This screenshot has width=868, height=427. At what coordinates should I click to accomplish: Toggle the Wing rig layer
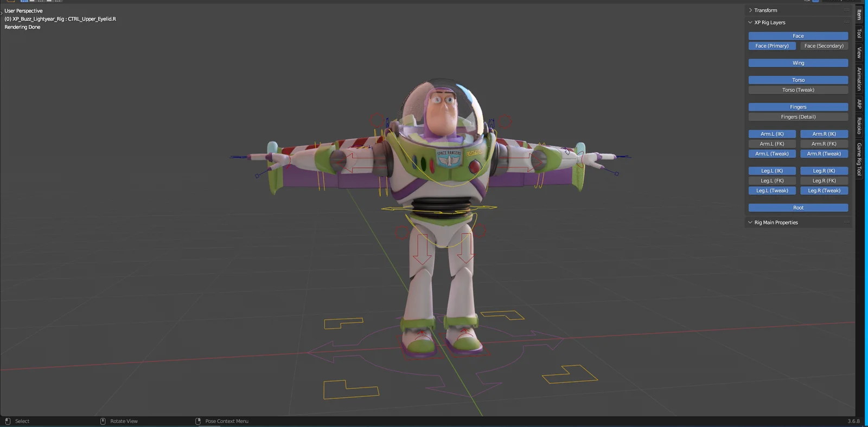tap(798, 63)
